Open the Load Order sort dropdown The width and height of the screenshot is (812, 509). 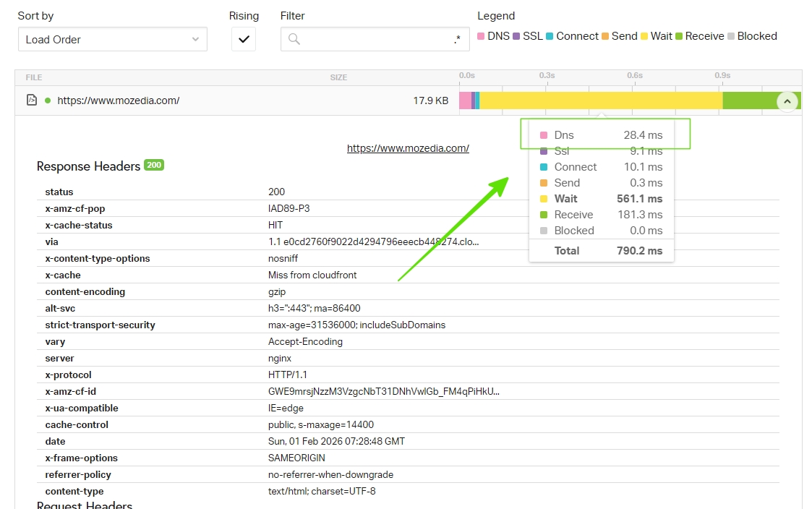[112, 40]
